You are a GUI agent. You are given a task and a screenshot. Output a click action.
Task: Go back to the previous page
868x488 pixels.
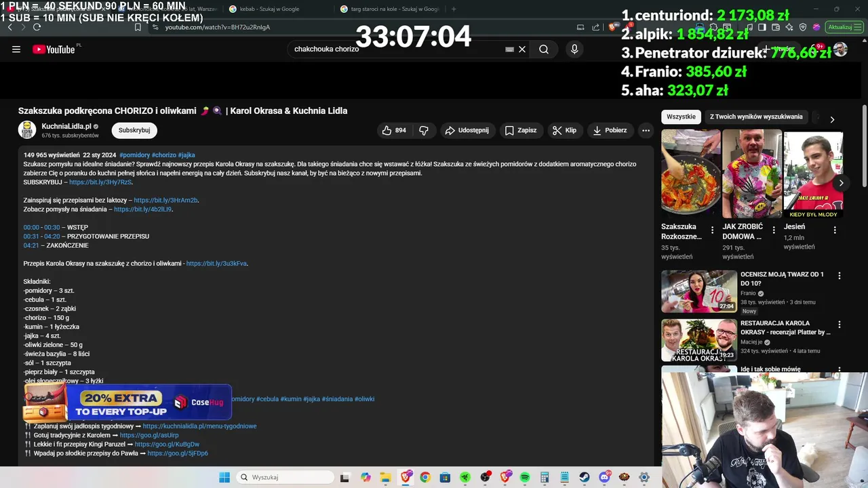coord(9,27)
